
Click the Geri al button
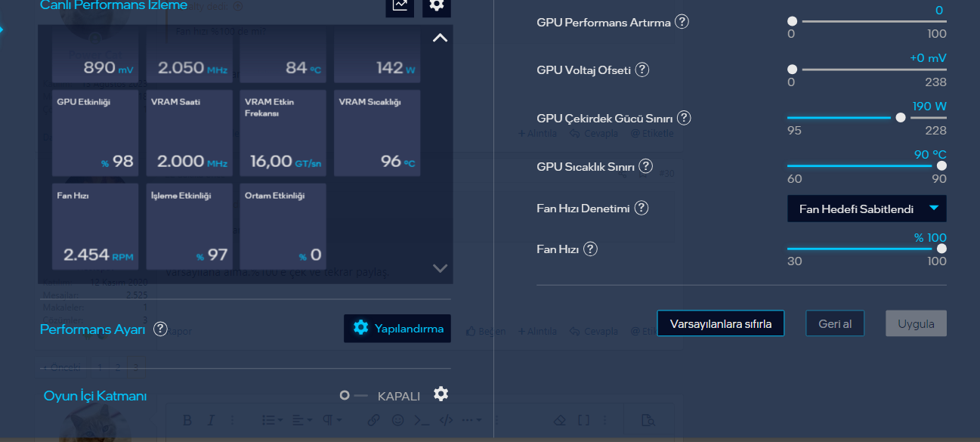pyautogui.click(x=835, y=323)
